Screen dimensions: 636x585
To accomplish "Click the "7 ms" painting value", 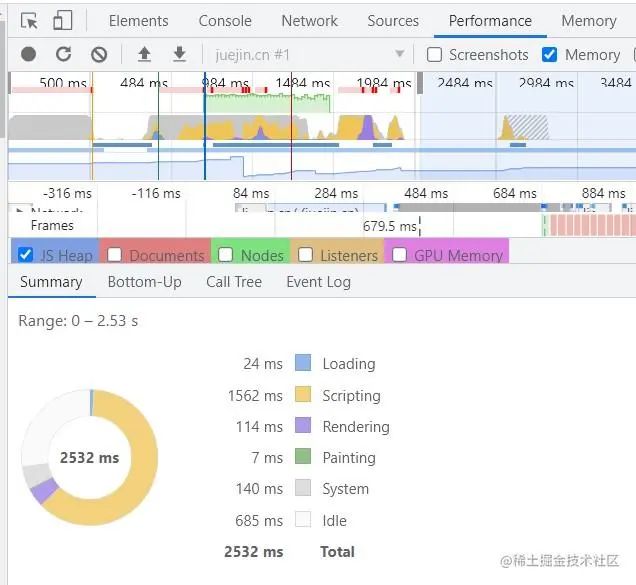I will (x=267, y=458).
